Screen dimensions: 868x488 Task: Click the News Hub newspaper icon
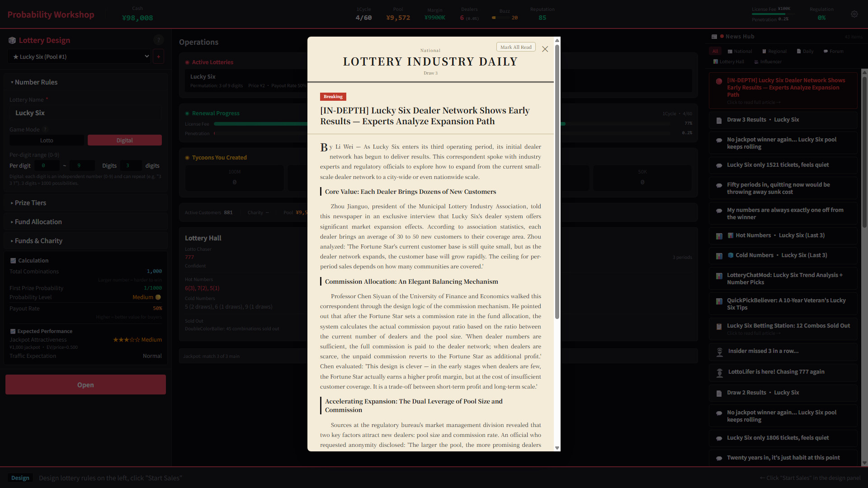click(x=714, y=37)
